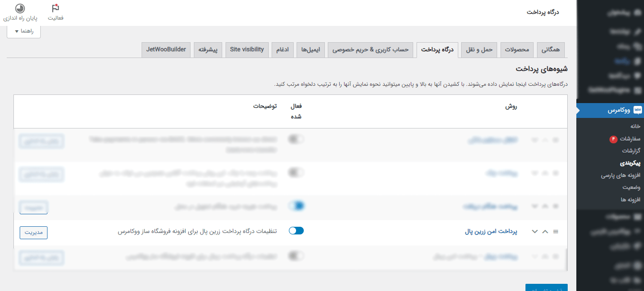Move زرین پال gateway down with the down-arrow icon
The height and width of the screenshot is (291, 644).
pyautogui.click(x=535, y=231)
